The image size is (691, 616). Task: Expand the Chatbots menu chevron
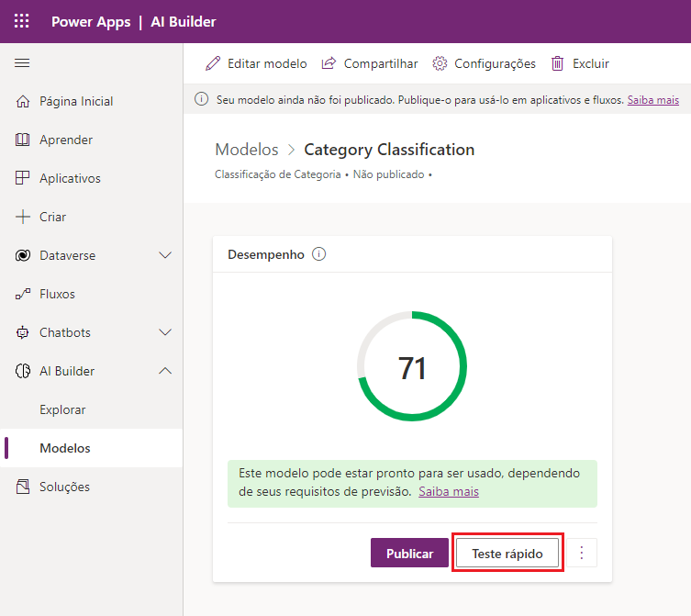point(165,332)
